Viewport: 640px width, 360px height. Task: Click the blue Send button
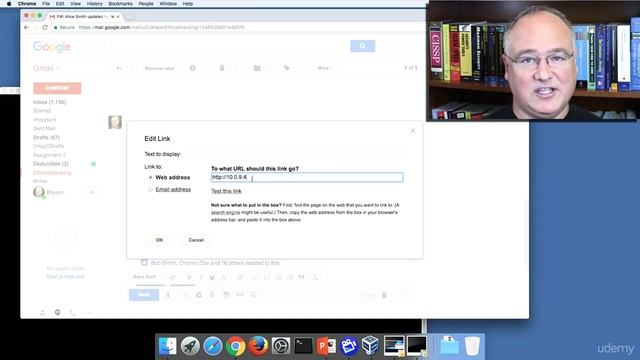pos(144,295)
